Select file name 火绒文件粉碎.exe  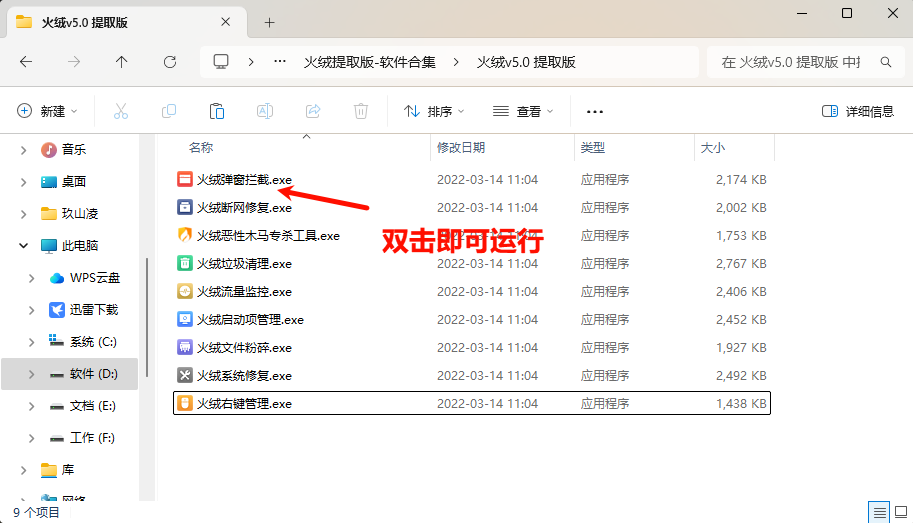click(244, 347)
